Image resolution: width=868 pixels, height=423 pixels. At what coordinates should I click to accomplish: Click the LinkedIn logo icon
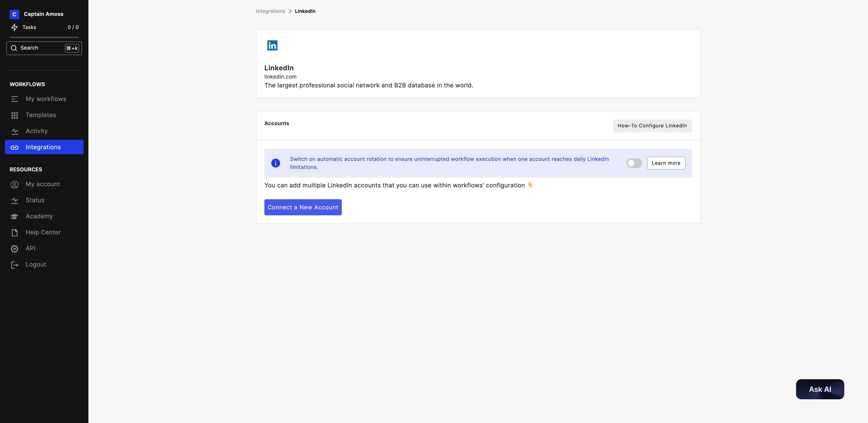(272, 45)
